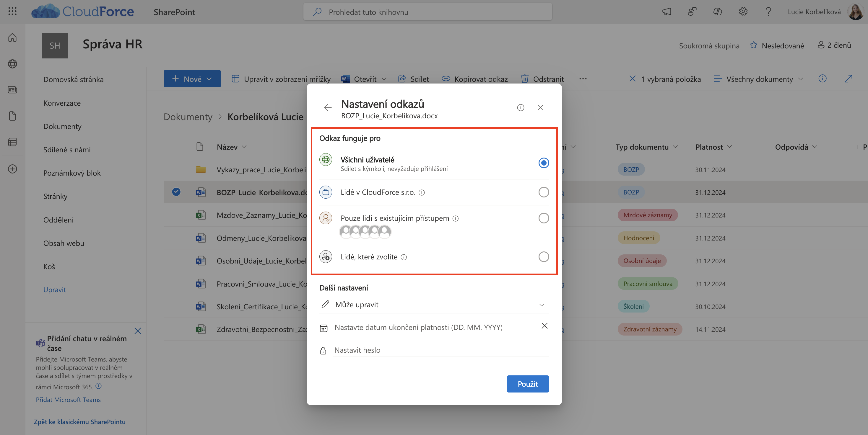Open the app launcher waffle icon

[12, 12]
